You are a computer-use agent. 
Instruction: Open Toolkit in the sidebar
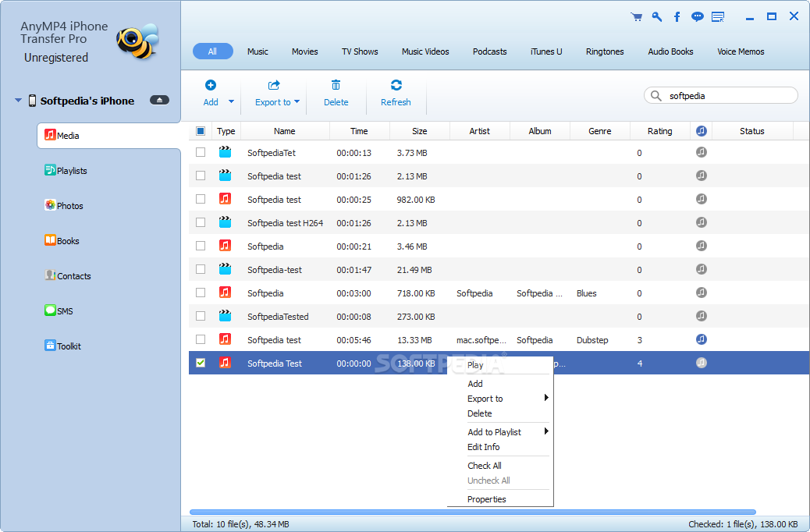click(62, 346)
